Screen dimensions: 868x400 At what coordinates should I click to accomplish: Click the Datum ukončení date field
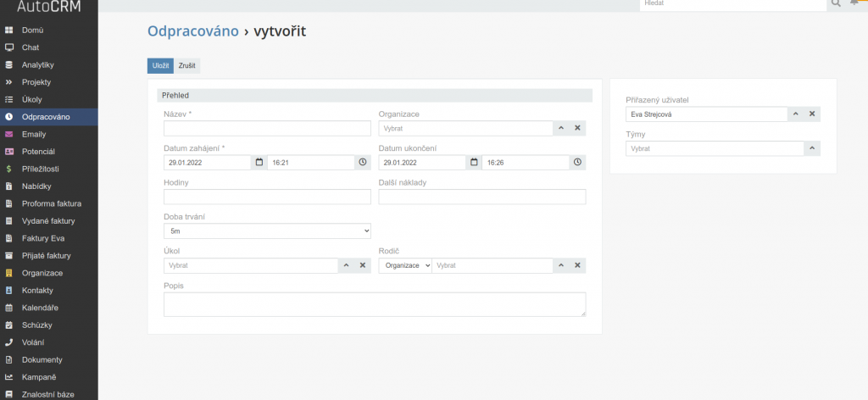point(422,162)
